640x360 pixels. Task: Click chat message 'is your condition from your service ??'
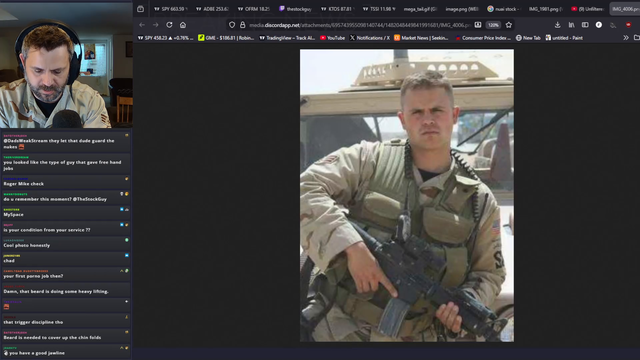47,230
